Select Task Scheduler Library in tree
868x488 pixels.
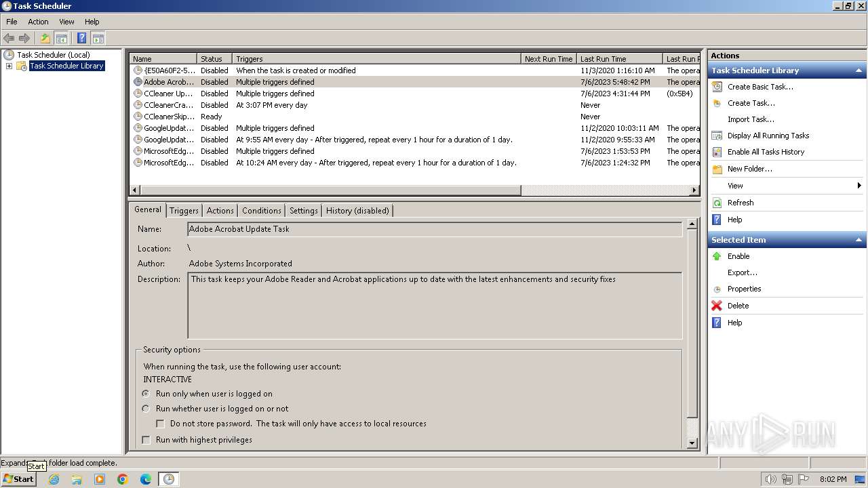(x=66, y=66)
